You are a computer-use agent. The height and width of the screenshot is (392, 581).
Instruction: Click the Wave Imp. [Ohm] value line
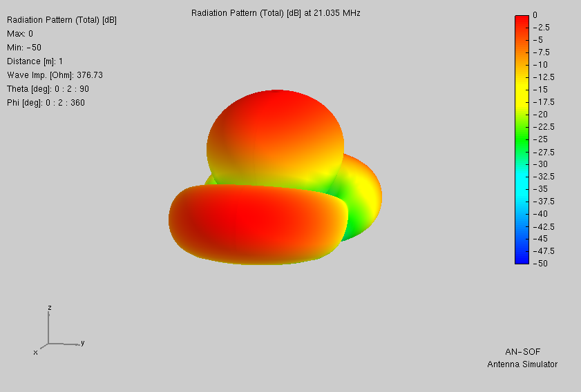pos(55,75)
